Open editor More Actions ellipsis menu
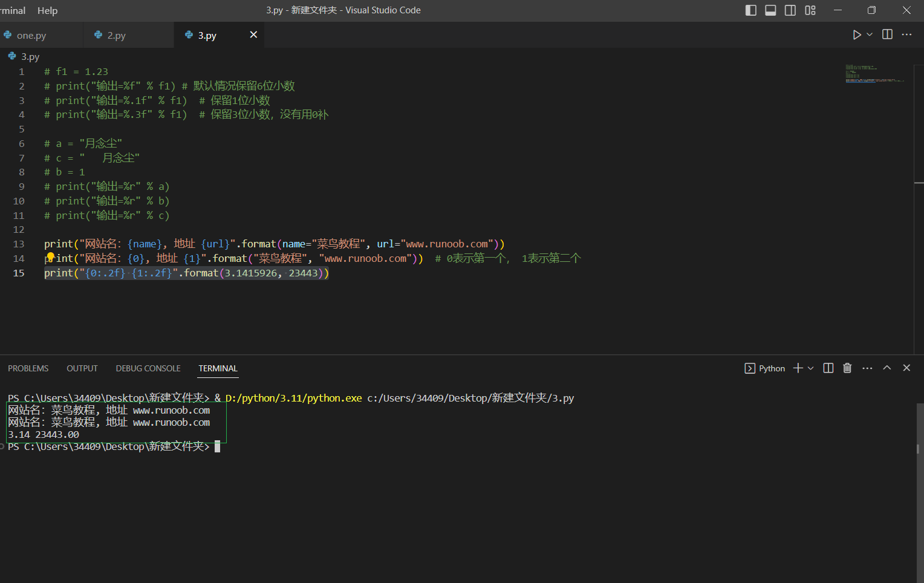 [x=906, y=34]
